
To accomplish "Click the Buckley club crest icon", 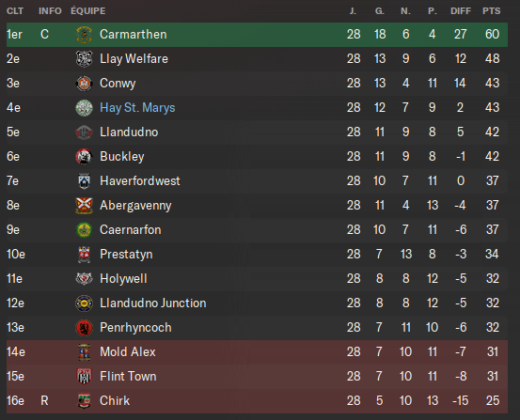I will tap(84, 157).
